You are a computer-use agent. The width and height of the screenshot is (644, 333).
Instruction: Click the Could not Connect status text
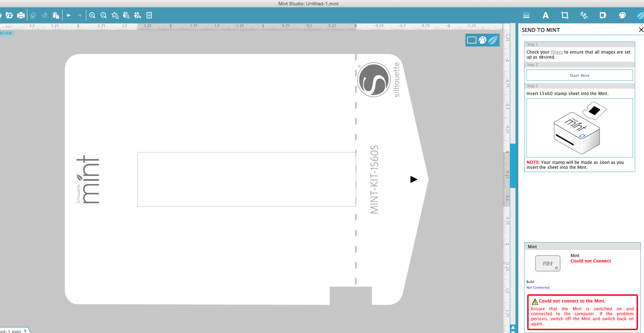591,261
